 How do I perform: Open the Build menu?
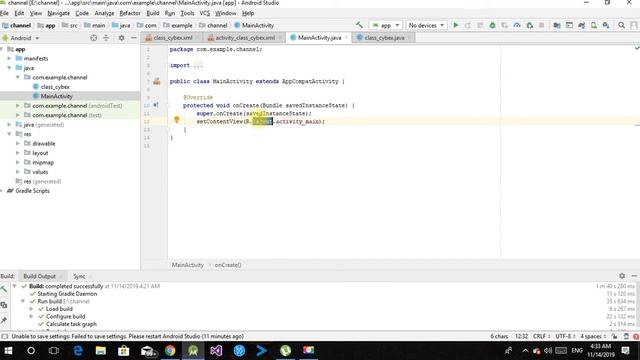tap(153, 13)
